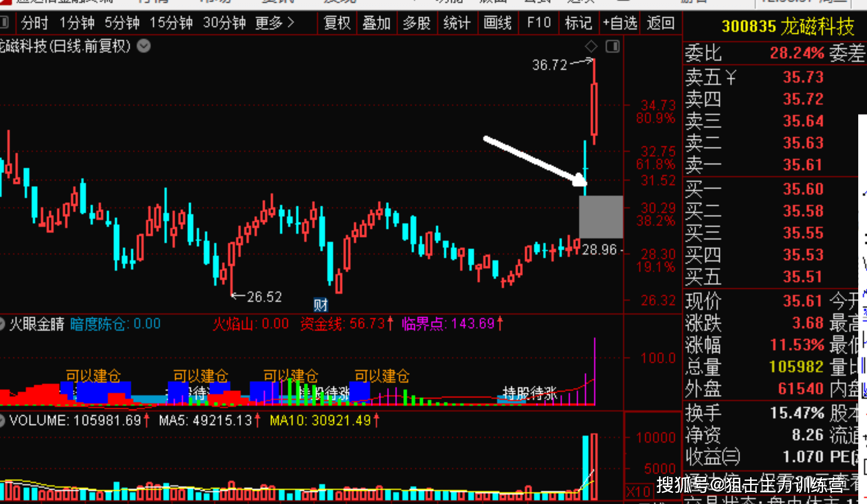Click the 26.52 low price label
The height and width of the screenshot is (504, 867).
tap(264, 297)
